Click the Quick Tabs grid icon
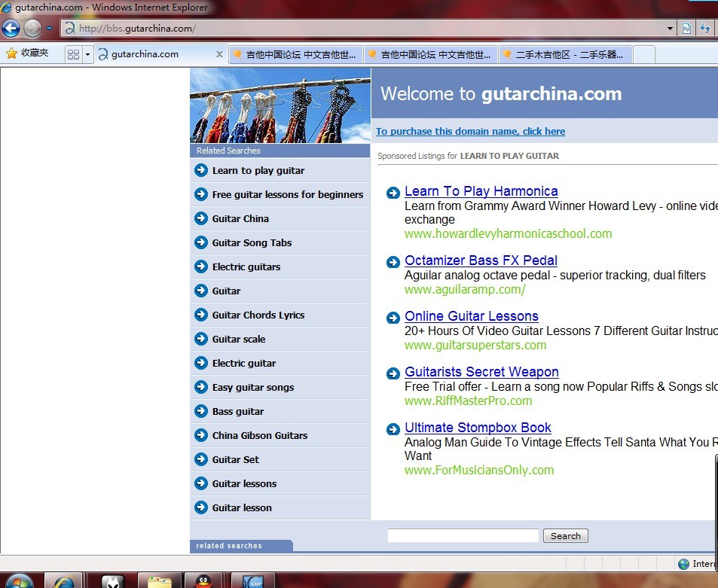 73,54
